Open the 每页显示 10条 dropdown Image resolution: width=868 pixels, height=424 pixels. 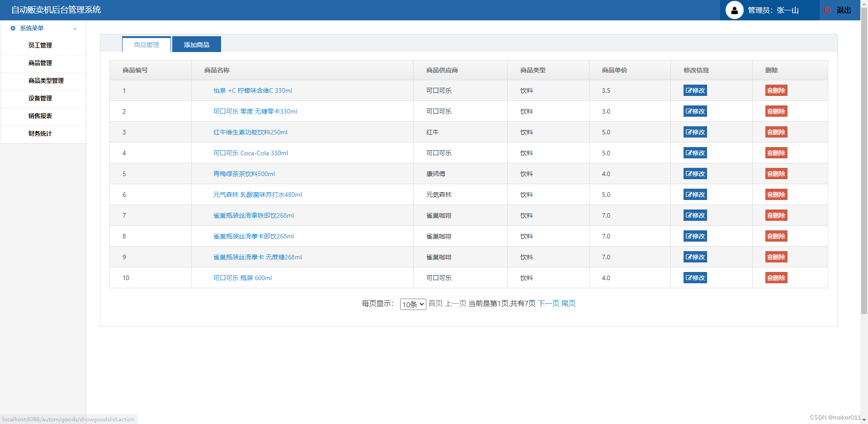(413, 304)
